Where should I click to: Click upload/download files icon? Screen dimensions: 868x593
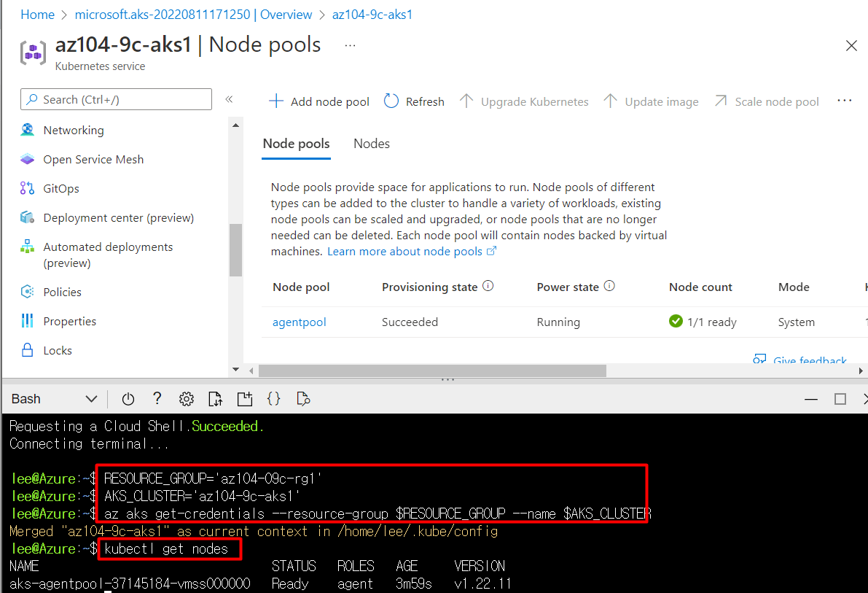pyautogui.click(x=215, y=399)
